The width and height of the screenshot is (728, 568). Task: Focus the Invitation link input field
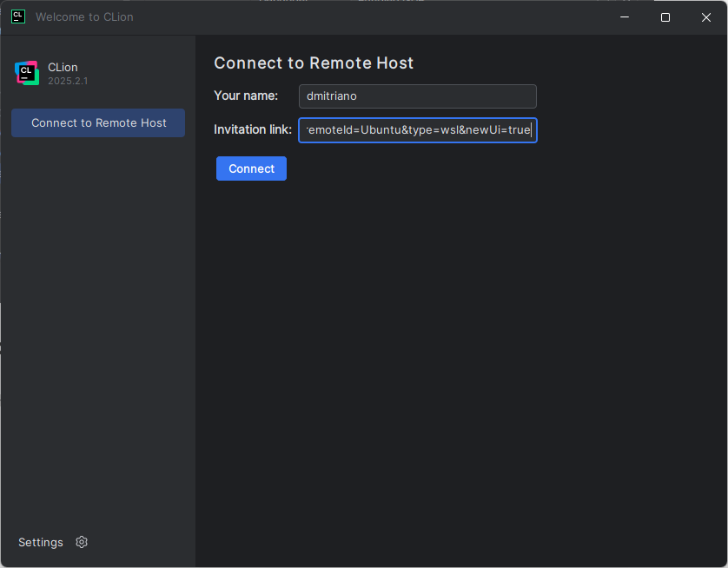[x=417, y=130]
